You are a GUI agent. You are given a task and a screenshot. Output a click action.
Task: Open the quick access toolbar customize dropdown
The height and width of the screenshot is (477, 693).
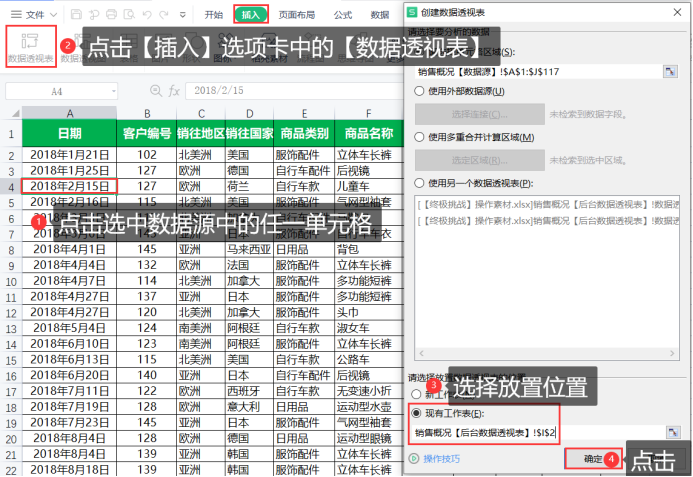coord(183,15)
